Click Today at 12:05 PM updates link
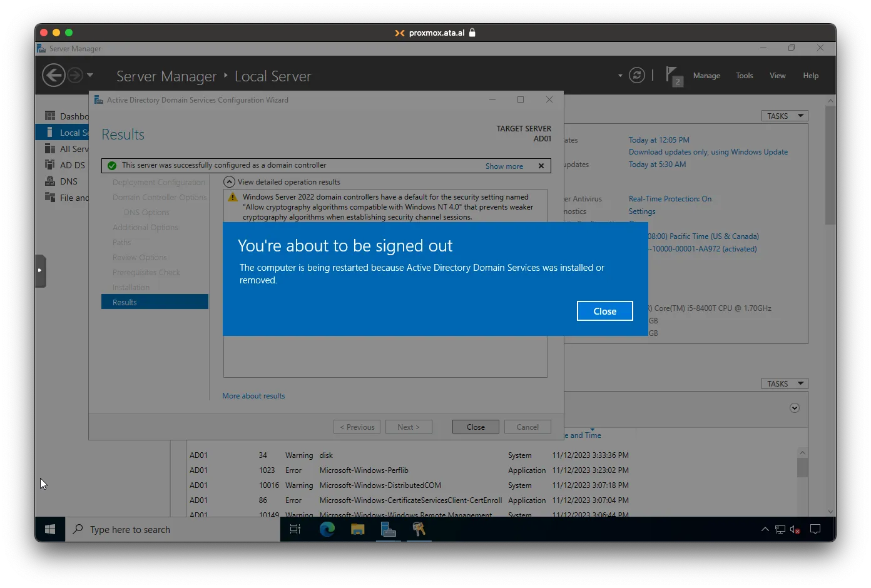Viewport: 871px width, 588px height. [659, 140]
